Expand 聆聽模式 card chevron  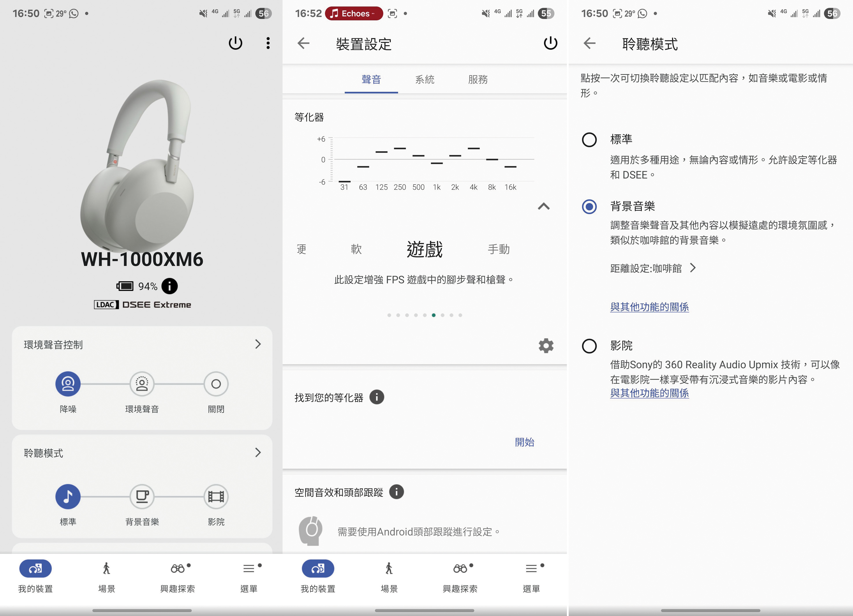[258, 453]
